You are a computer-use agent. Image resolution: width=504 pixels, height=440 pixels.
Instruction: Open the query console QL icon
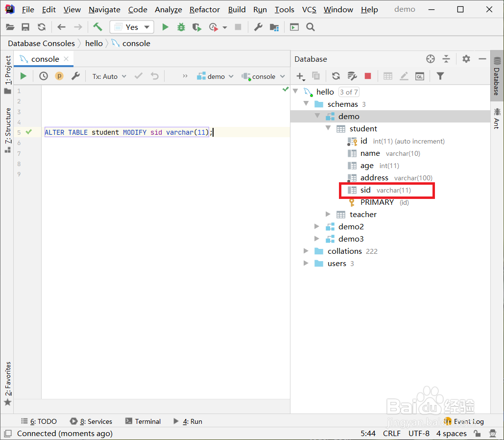(x=419, y=76)
